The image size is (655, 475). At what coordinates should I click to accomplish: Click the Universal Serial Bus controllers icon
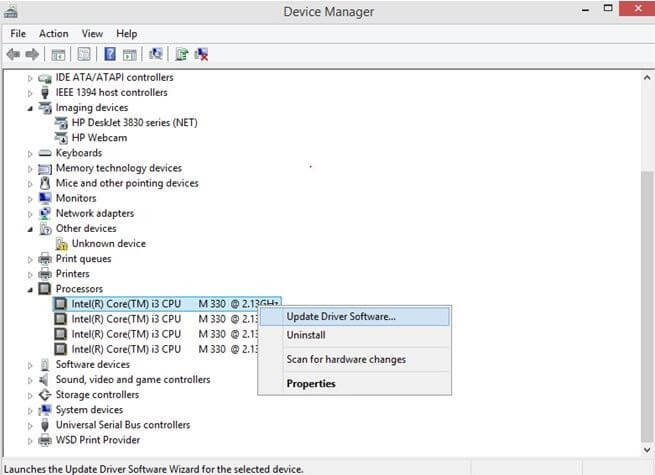[x=45, y=425]
